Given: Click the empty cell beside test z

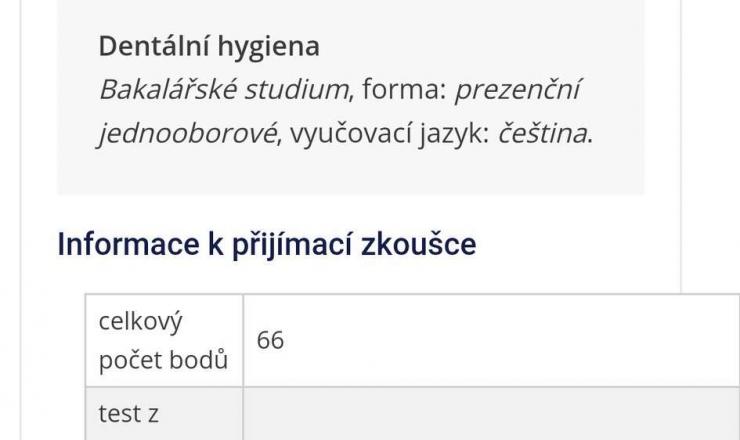Looking at the screenshot, I should click(x=490, y=413).
